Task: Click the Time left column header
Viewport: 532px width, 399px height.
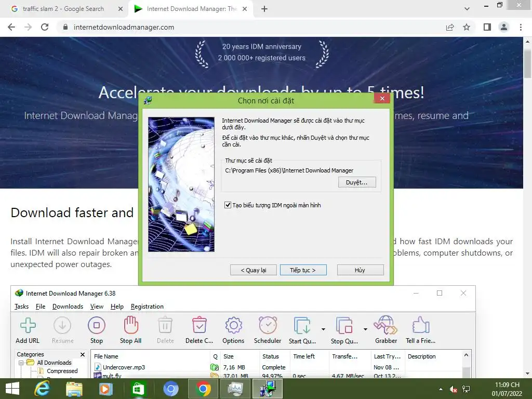Action: click(310, 356)
